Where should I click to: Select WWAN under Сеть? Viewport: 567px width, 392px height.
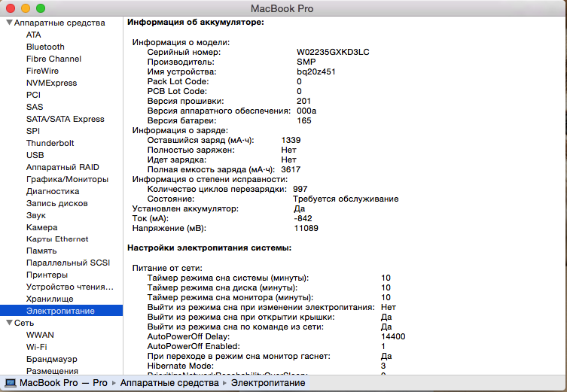(40, 335)
